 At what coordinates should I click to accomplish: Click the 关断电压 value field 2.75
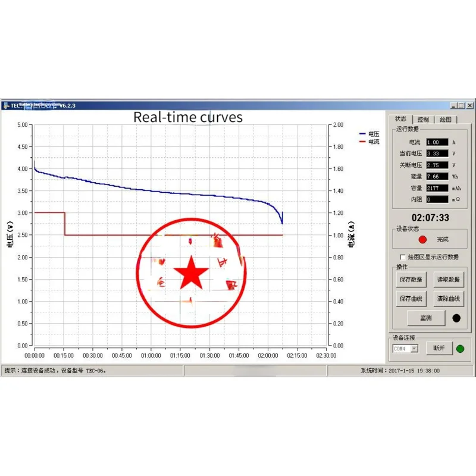pos(437,165)
